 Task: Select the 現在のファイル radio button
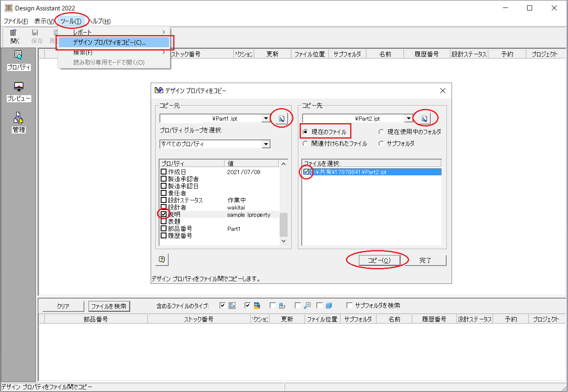(305, 132)
